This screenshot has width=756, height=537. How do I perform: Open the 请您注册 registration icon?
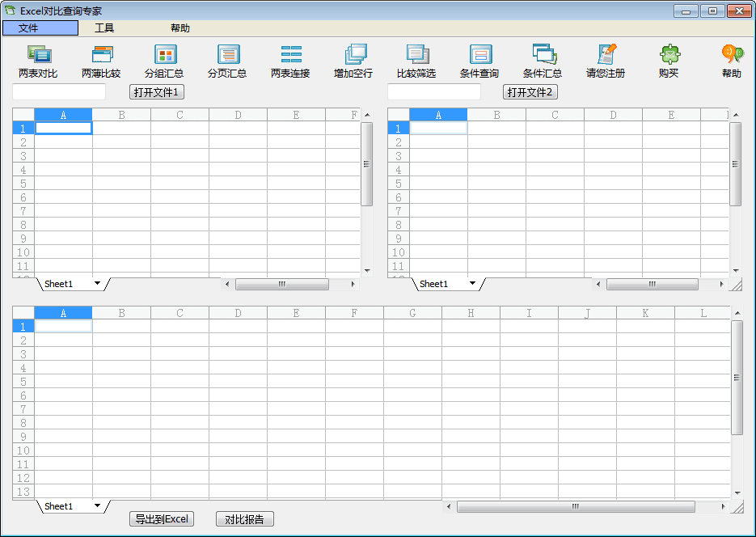click(x=606, y=55)
